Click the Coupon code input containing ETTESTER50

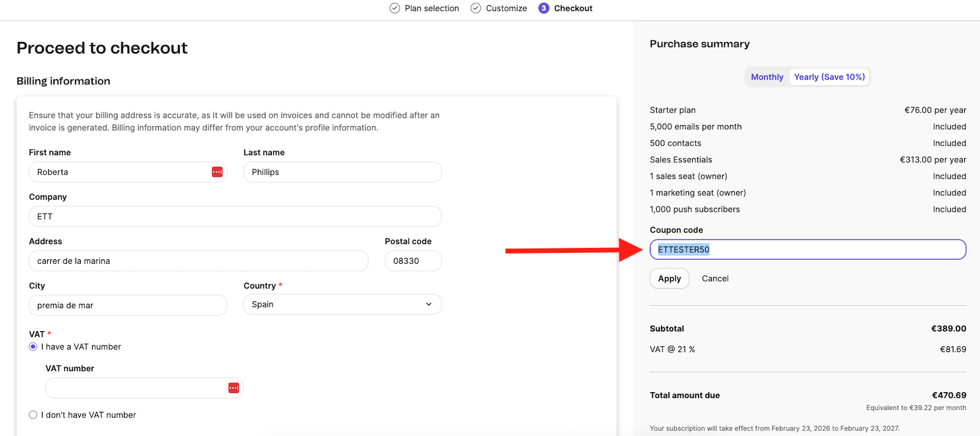(x=807, y=249)
